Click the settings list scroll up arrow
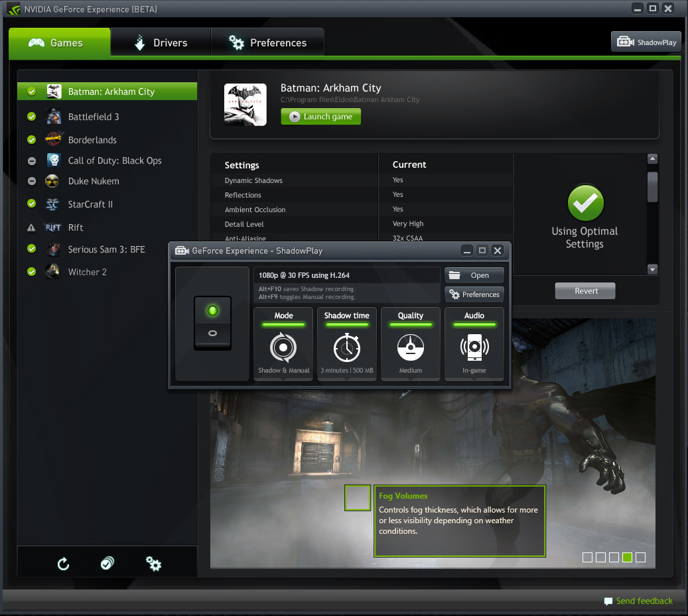The height and width of the screenshot is (616, 688). coord(652,158)
